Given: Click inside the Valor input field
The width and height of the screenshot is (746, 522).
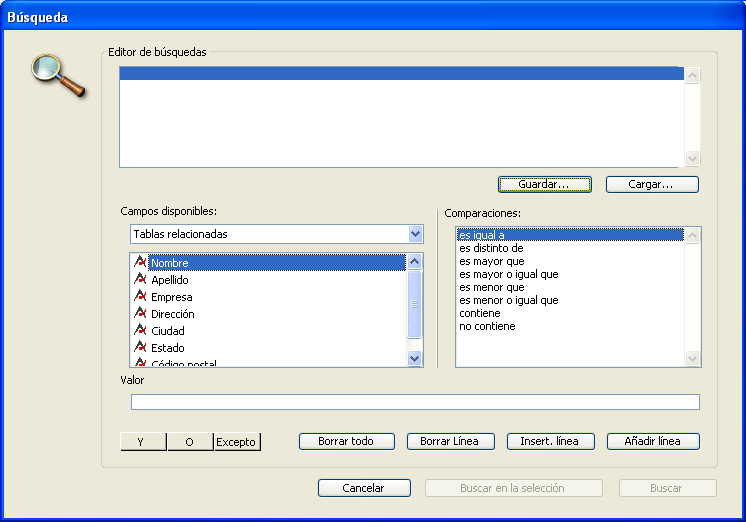Looking at the screenshot, I should [415, 402].
